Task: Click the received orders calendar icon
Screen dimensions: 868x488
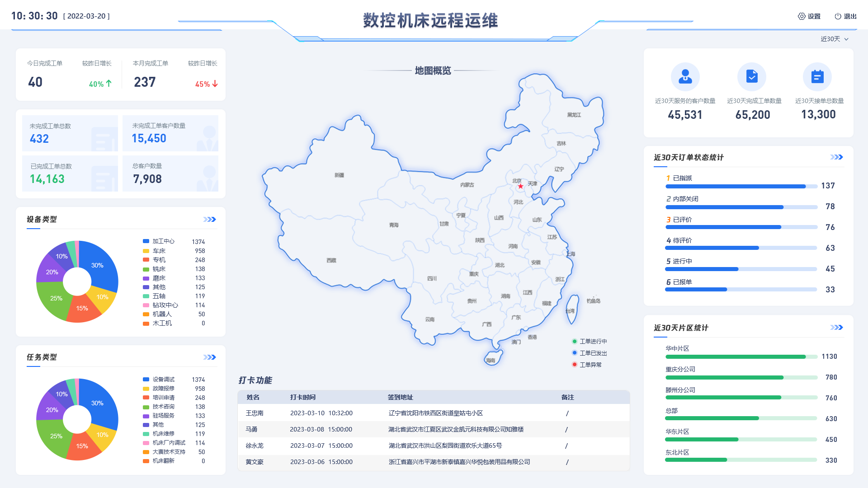Action: coord(817,76)
